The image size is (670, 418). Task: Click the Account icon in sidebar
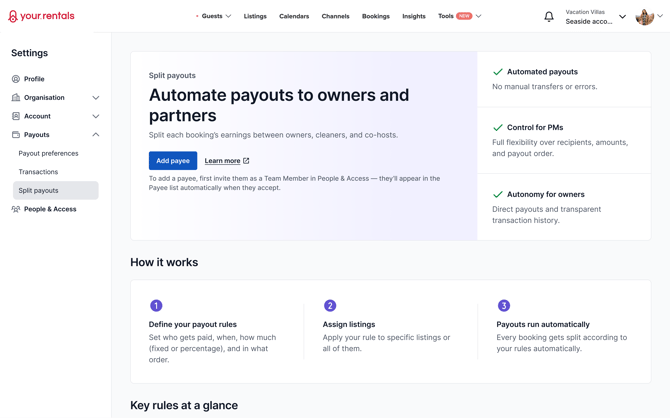pos(16,116)
